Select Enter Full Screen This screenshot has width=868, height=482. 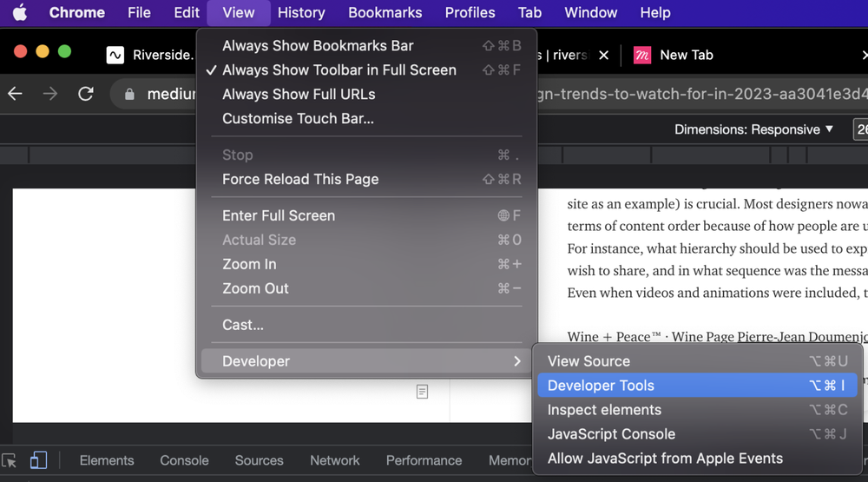(366, 215)
